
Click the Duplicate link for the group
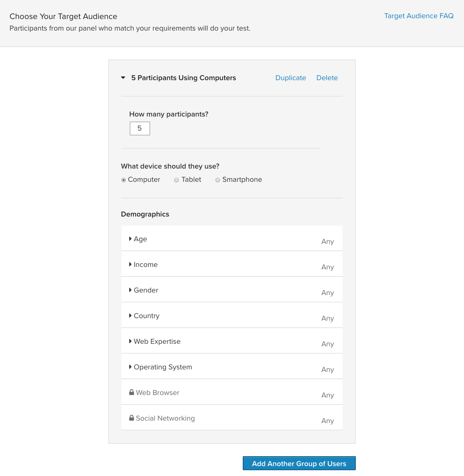point(291,78)
